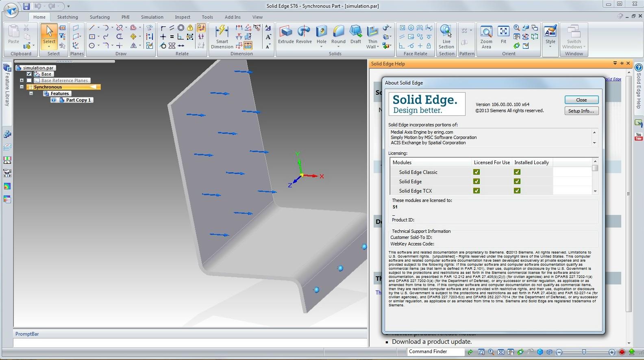Choose the Hole tool icon
Viewport: 644px width, 360px height.
(x=322, y=32)
